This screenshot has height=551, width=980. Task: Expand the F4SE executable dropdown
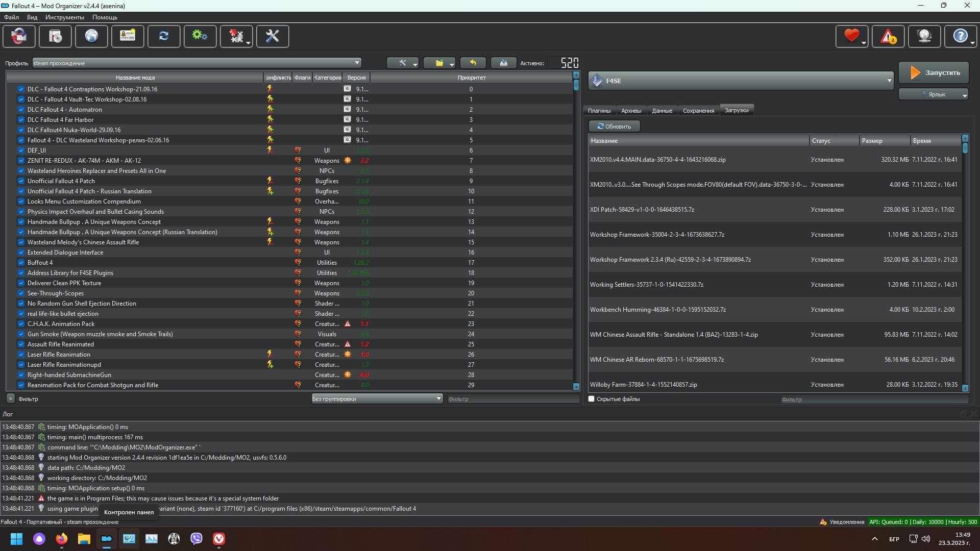point(889,81)
